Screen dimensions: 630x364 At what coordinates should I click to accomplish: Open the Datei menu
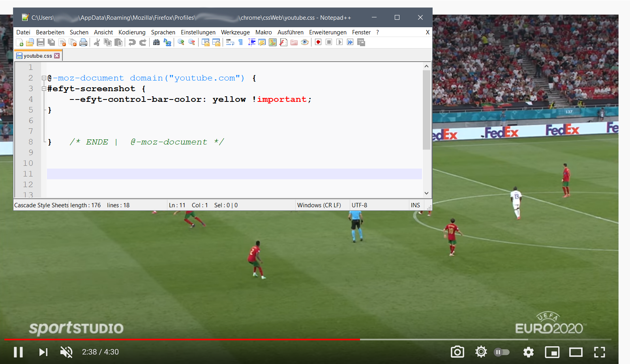(x=23, y=32)
